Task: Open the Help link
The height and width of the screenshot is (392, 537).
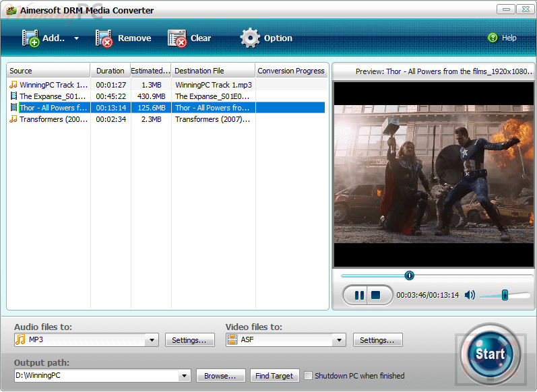Action: tap(509, 38)
